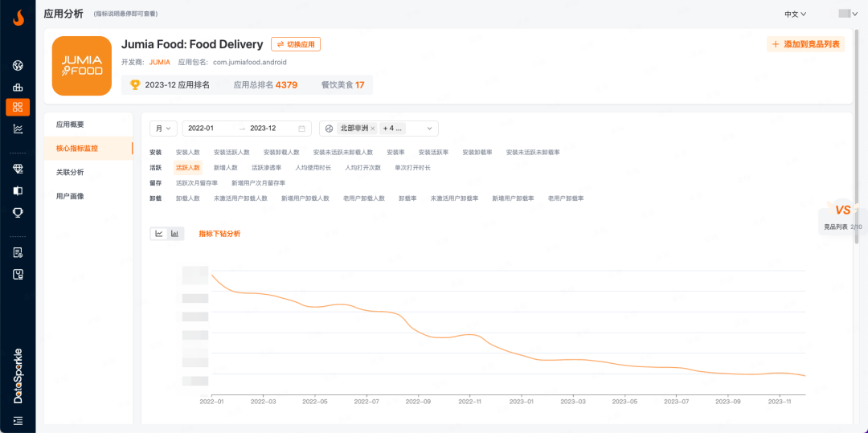Click the Jumia Food app logo
This screenshot has width=868, height=433.
coord(82,66)
